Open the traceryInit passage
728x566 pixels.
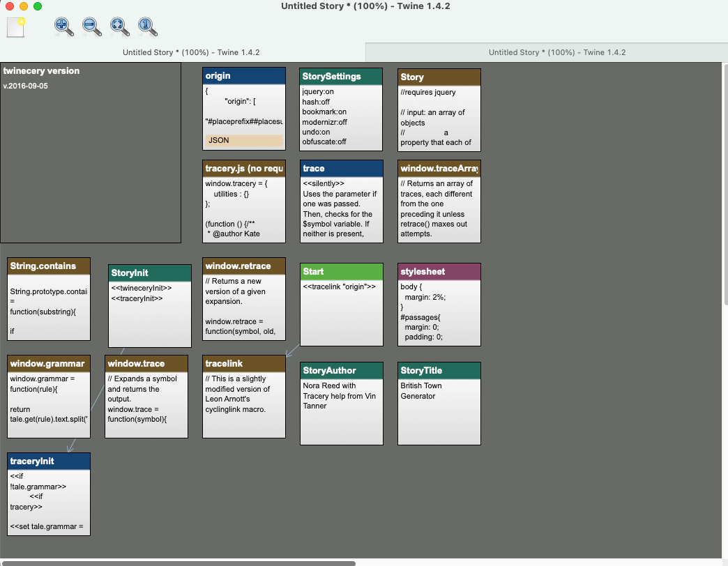point(48,494)
